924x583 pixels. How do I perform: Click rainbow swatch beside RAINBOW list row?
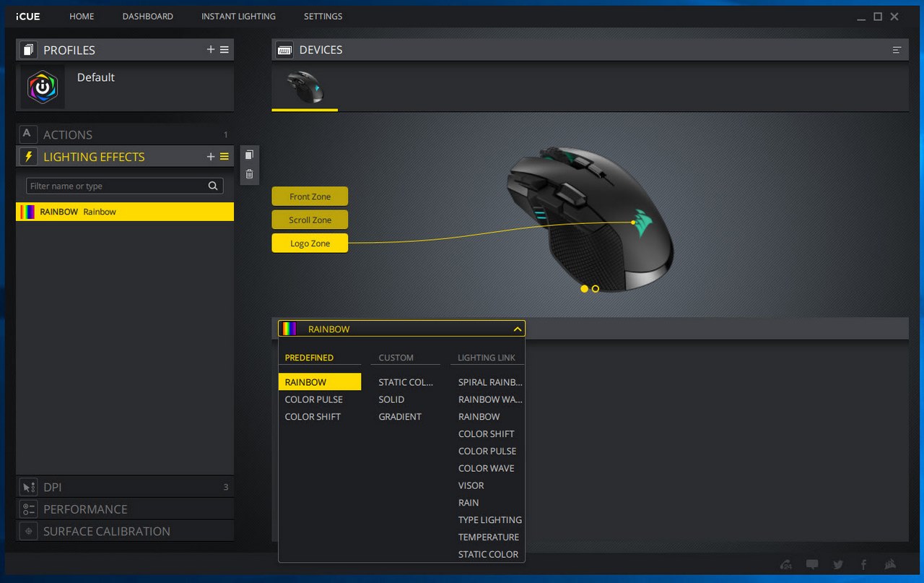[x=28, y=212]
